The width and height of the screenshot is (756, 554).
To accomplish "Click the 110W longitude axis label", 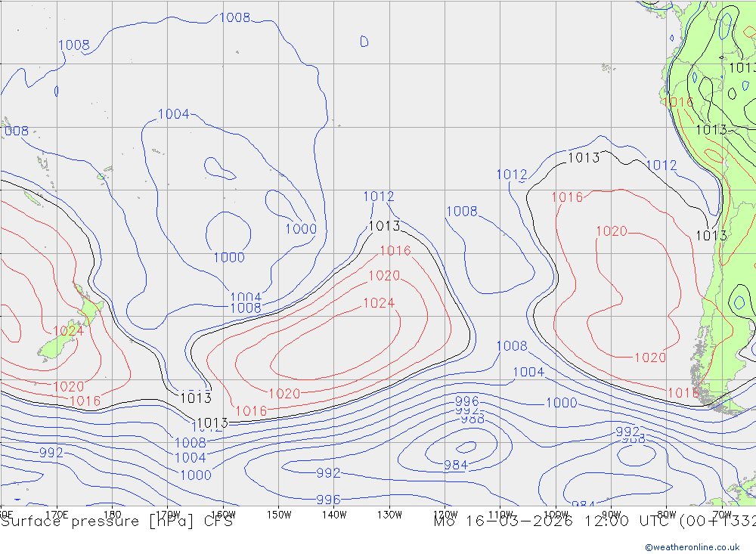I will (x=500, y=515).
